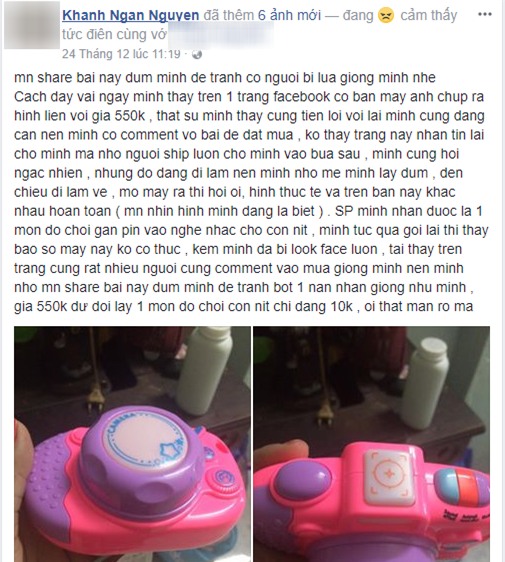This screenshot has width=505, height=562.
Task: Open the right photo of toy camera back
Action: tap(371, 444)
